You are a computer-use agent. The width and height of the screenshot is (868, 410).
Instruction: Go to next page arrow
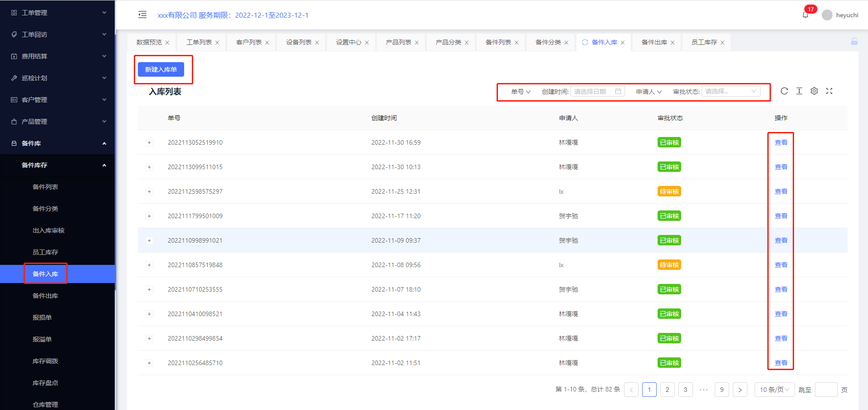[x=740, y=390]
